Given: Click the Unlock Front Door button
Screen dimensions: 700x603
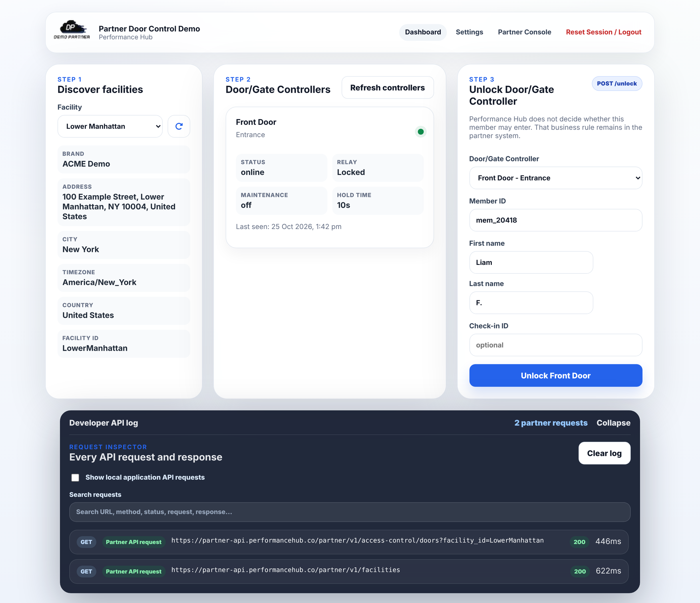Looking at the screenshot, I should 555,375.
